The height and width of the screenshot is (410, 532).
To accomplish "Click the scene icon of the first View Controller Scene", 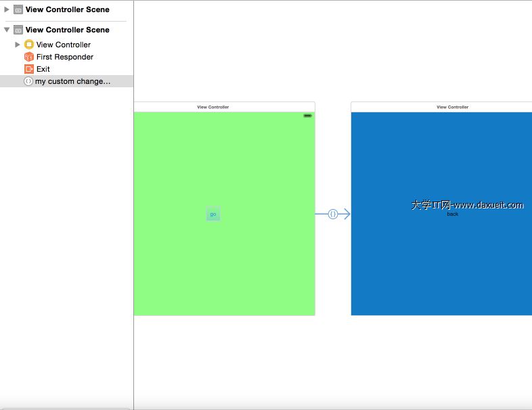I will (x=18, y=9).
